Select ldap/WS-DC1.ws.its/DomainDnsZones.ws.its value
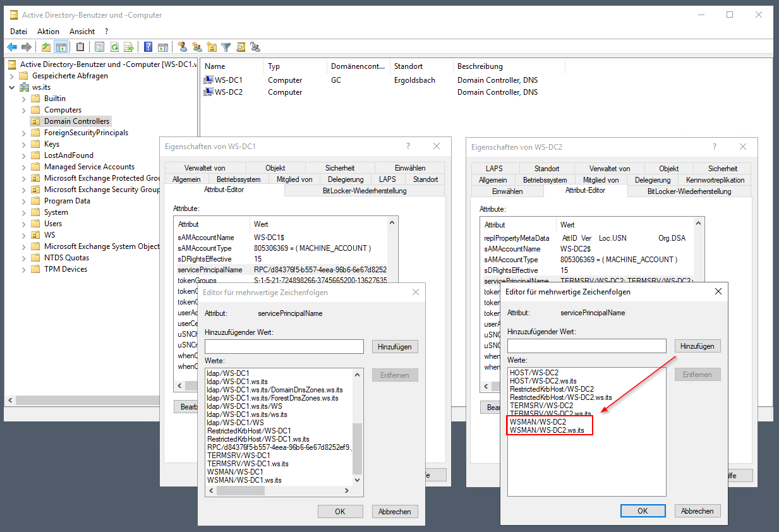779x532 pixels. (275, 390)
